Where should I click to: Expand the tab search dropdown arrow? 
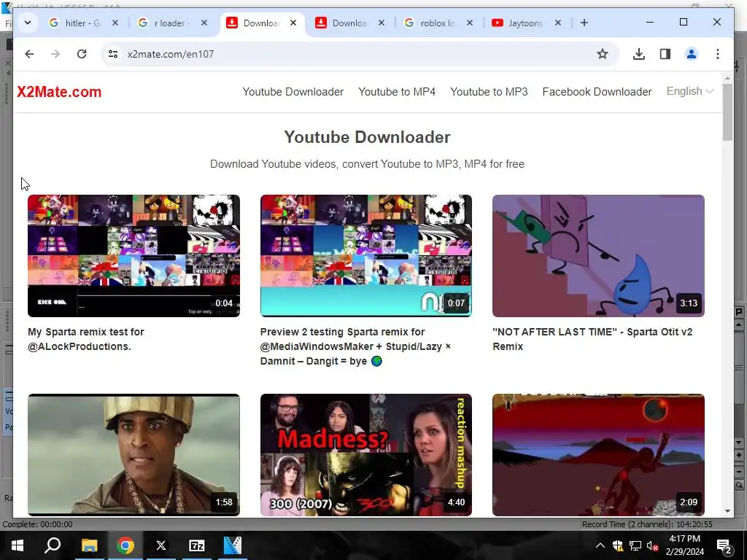coord(28,23)
